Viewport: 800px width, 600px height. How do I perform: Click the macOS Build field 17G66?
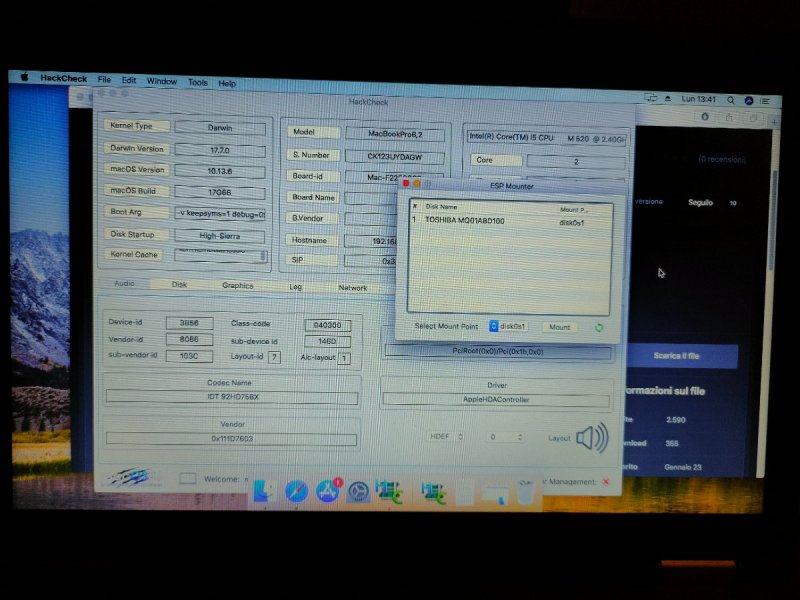pyautogui.click(x=220, y=192)
